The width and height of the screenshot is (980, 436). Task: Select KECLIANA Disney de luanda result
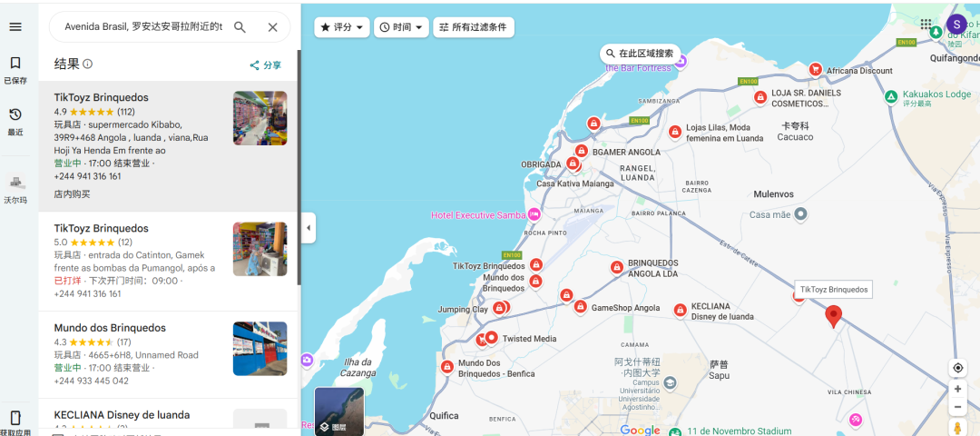coord(122,415)
